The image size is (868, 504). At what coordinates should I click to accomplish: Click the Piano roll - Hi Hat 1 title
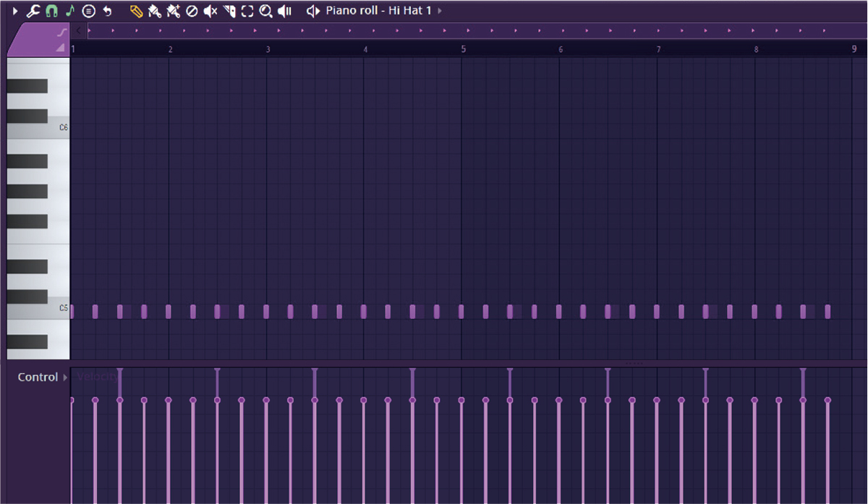[x=378, y=11]
